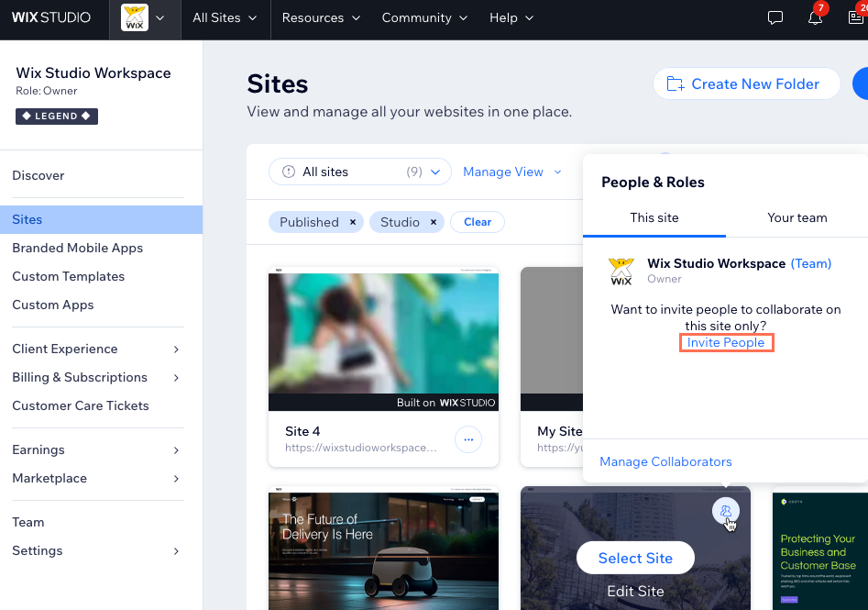Click Edit Site on the hovered card
The width and height of the screenshot is (868, 610).
[635, 591]
